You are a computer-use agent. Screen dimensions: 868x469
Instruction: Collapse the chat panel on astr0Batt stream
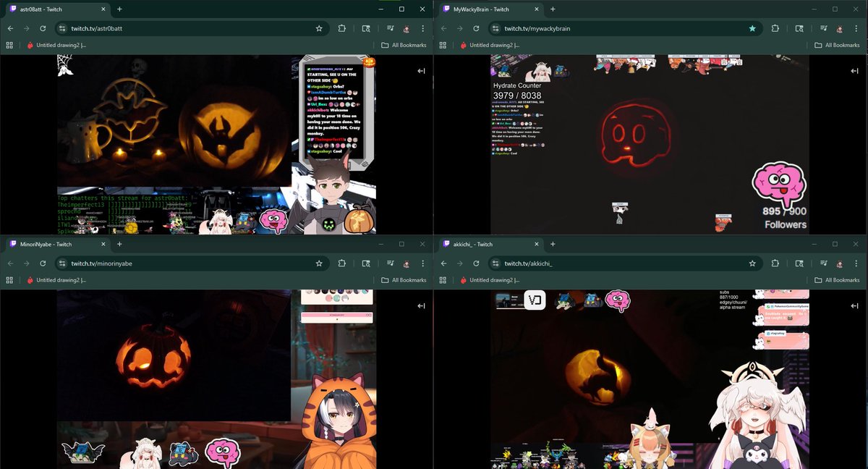(421, 71)
